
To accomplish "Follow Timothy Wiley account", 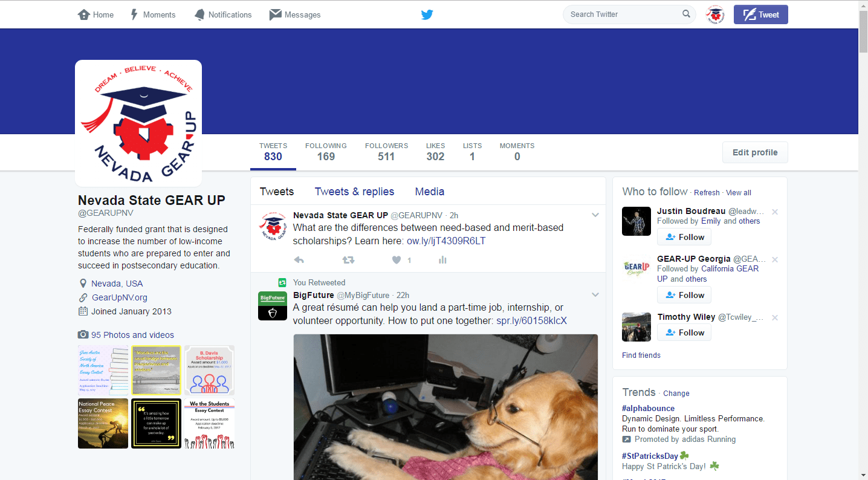I will tap(684, 332).
